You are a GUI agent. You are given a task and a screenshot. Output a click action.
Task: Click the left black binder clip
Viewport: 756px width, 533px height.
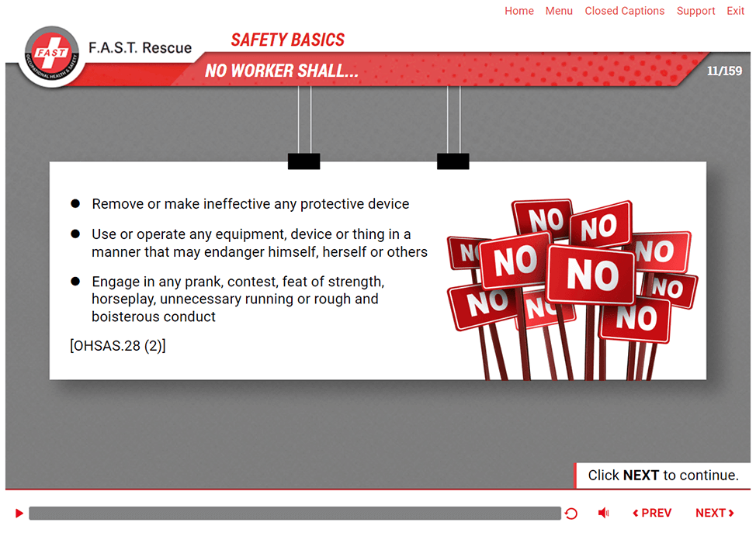[x=303, y=161]
